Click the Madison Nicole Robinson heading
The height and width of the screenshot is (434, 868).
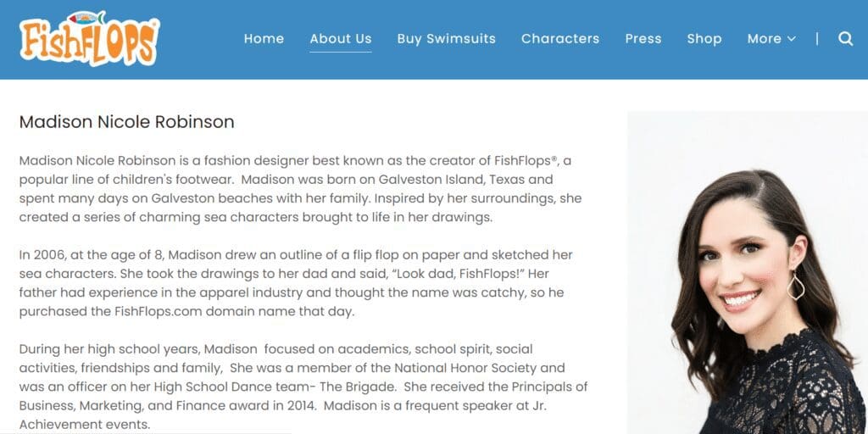127,122
